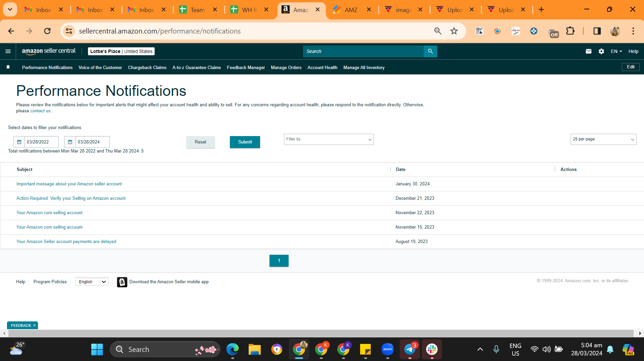Launch Microsoft Edge from the taskbar
The height and width of the screenshot is (361, 644).
(232, 350)
